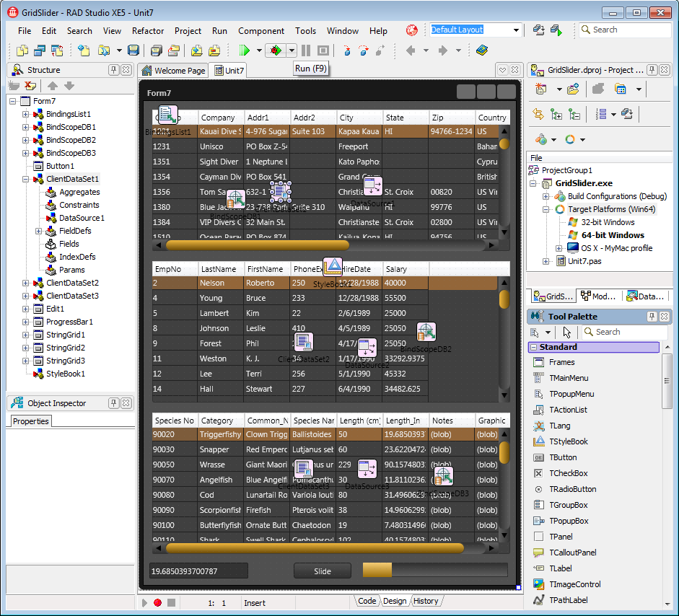Viewport: 679px width, 616px height.
Task: Collapse the ClientDataSet1 tree node
Action: click(25, 179)
